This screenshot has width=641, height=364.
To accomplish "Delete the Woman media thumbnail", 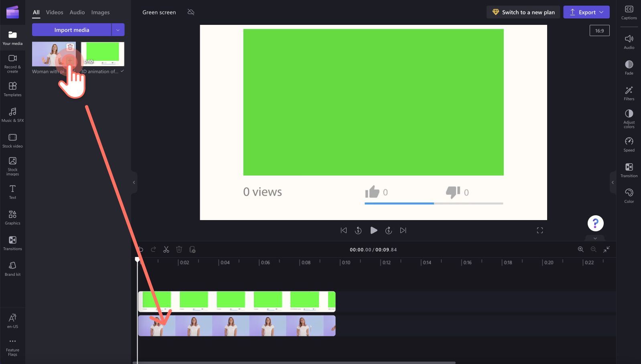I will [x=70, y=47].
